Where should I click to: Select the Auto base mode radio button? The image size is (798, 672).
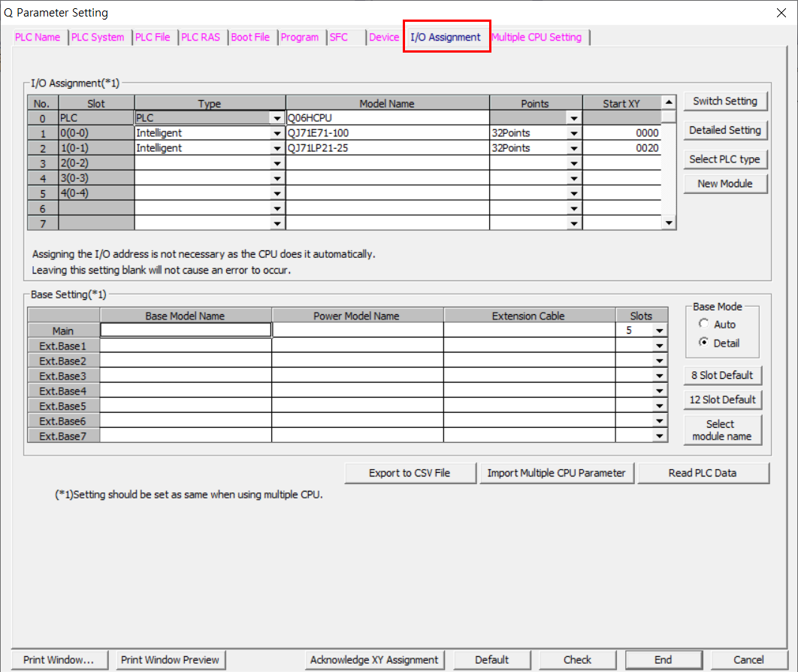coord(704,324)
